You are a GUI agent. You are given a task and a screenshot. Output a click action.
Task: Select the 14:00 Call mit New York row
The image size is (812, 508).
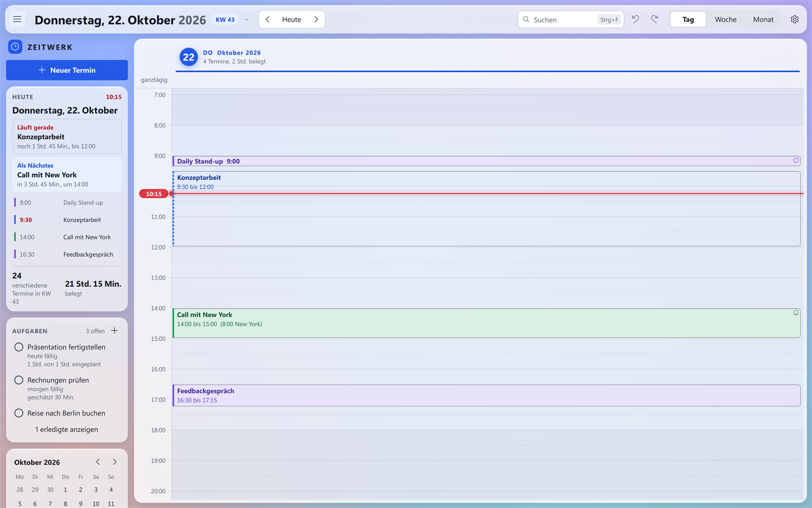[x=66, y=237]
